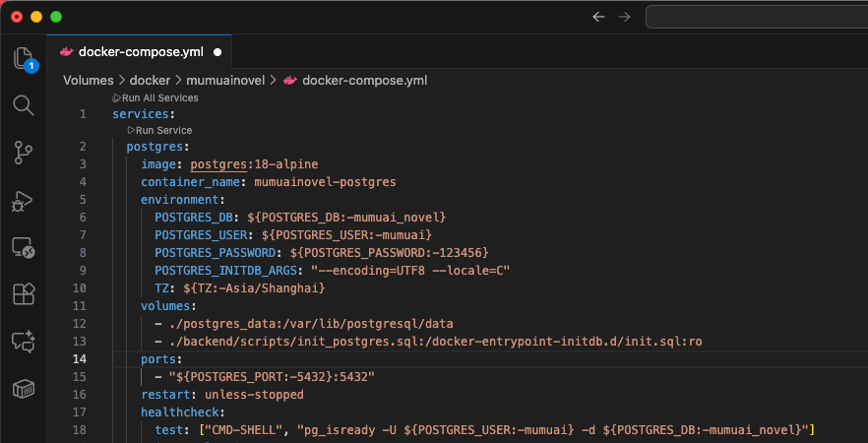Screen dimensions: 868x443
Task: Click the Go Back arrow
Action: click(598, 17)
